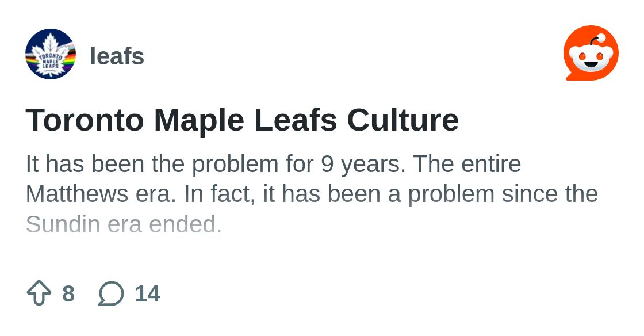Open the Toronto Maple Leafs subreddit avatar
The height and width of the screenshot is (336, 644).
[51, 54]
